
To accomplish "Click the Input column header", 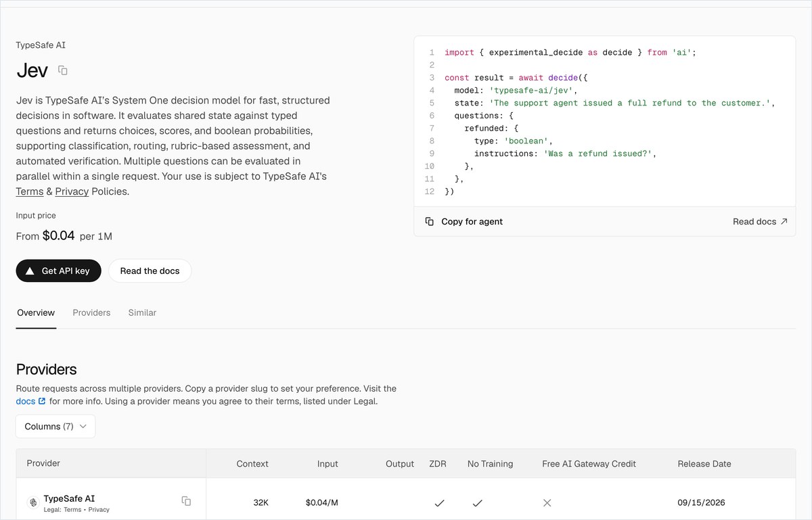I will pos(328,464).
